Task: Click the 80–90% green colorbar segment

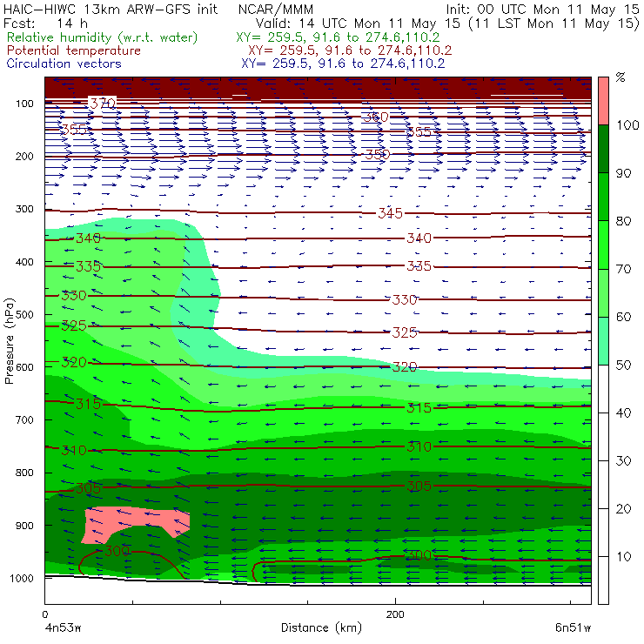Action: tap(603, 197)
